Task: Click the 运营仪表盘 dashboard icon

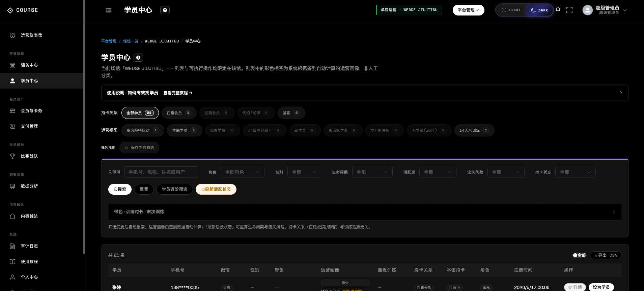Action: 12,35
